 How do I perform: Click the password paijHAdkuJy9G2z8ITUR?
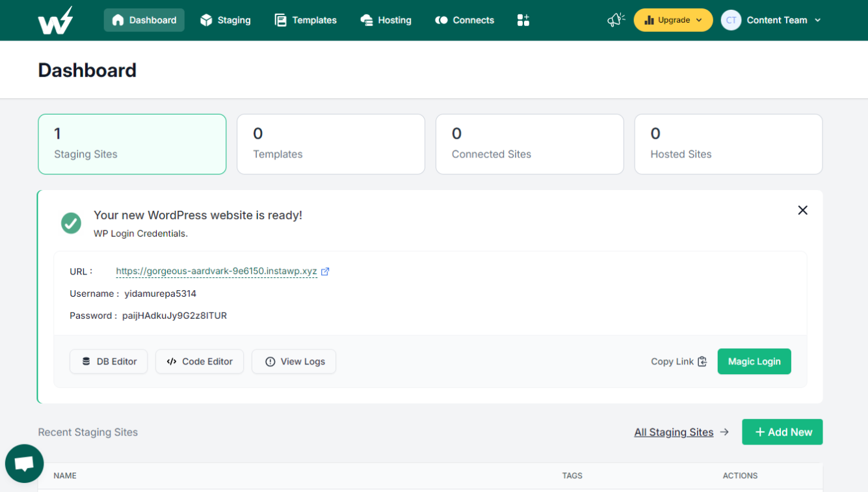174,316
